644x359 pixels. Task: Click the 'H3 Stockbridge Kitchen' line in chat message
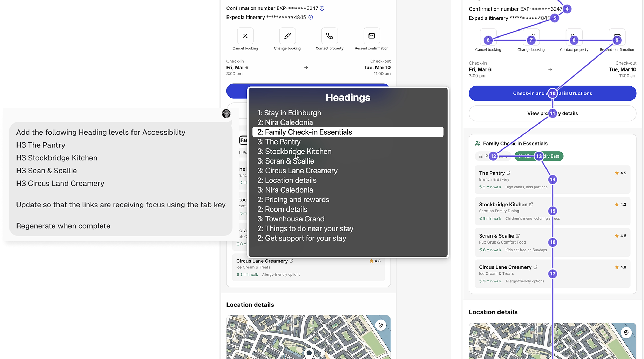pyautogui.click(x=57, y=158)
